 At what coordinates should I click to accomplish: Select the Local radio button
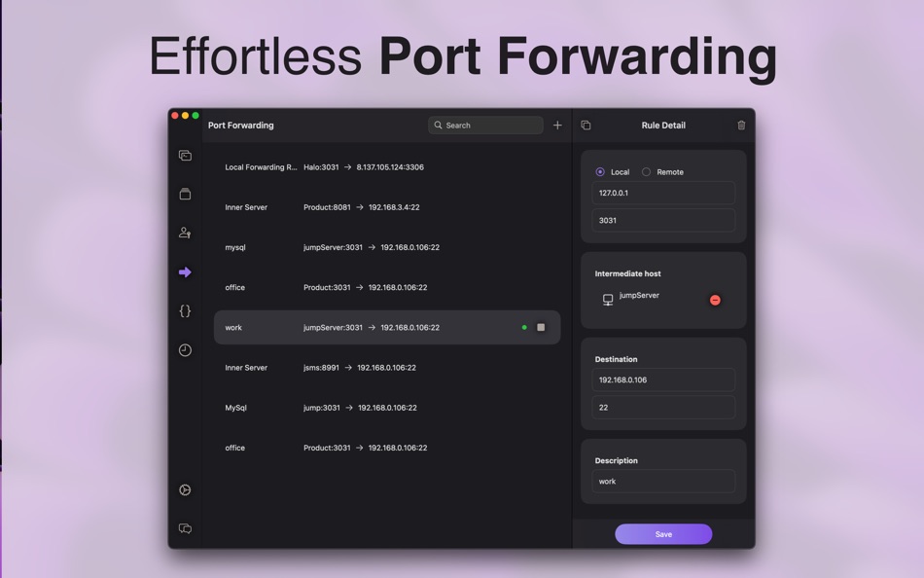point(599,171)
